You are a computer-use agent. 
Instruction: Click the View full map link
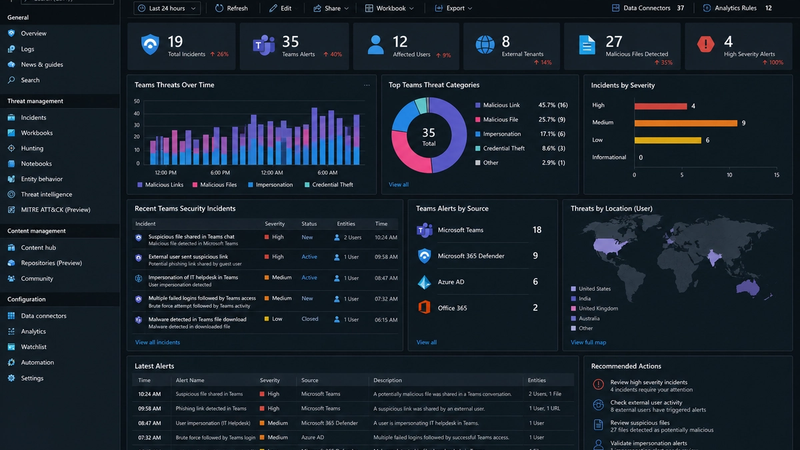coord(588,342)
